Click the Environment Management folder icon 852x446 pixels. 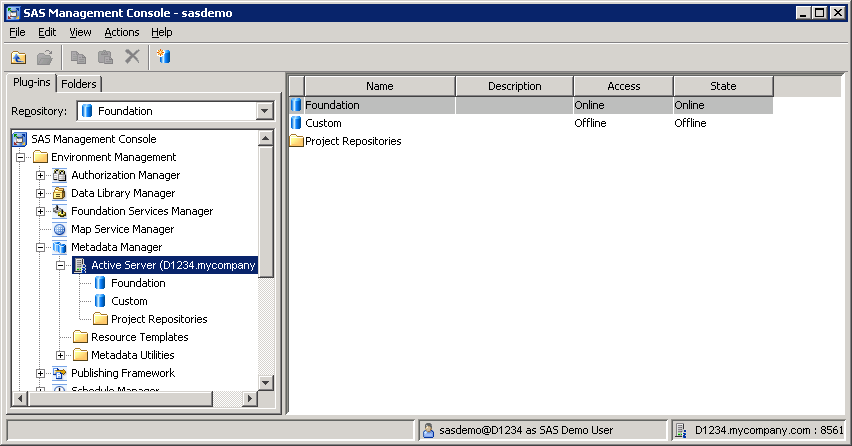pyautogui.click(x=40, y=157)
